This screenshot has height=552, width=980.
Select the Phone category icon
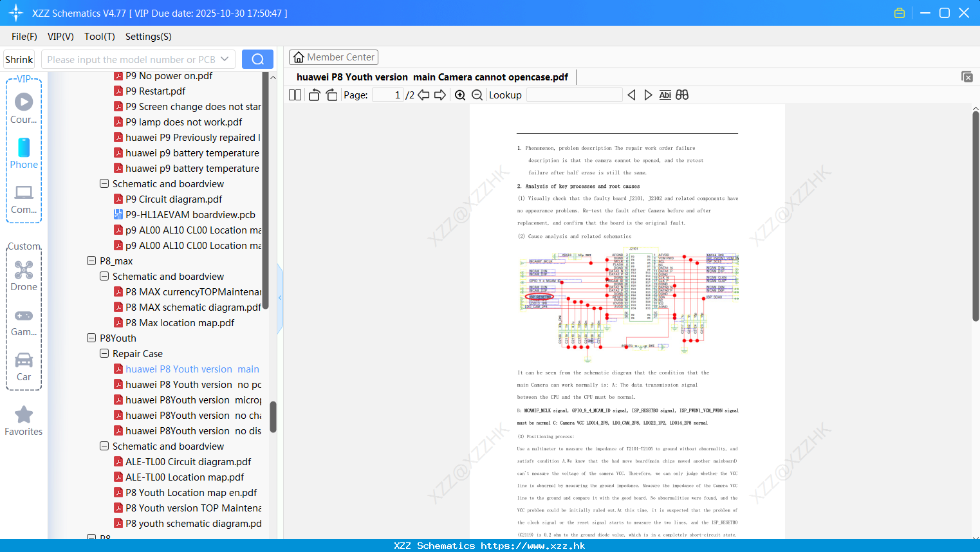[24, 153]
